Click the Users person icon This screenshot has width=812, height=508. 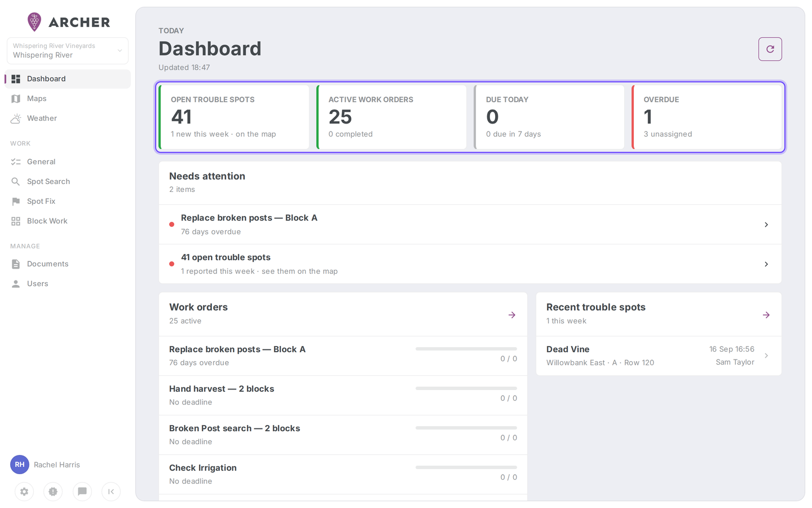[x=16, y=284]
